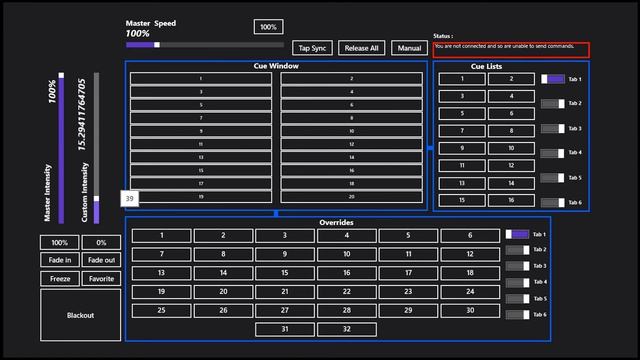Toggle Overrides Tab 4 switch

pos(518,282)
